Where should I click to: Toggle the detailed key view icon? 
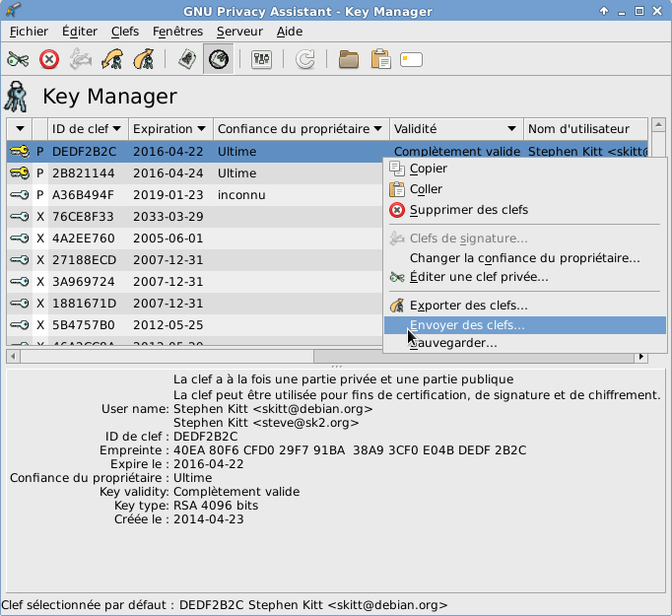(x=218, y=60)
